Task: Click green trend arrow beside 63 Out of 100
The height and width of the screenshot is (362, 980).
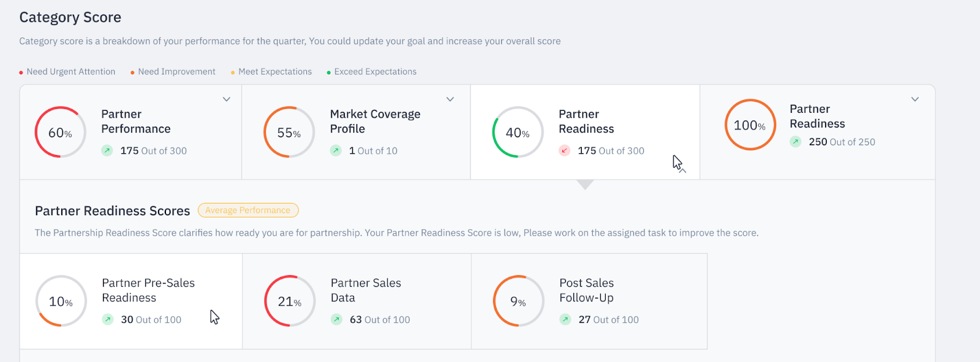Action: pos(336,319)
